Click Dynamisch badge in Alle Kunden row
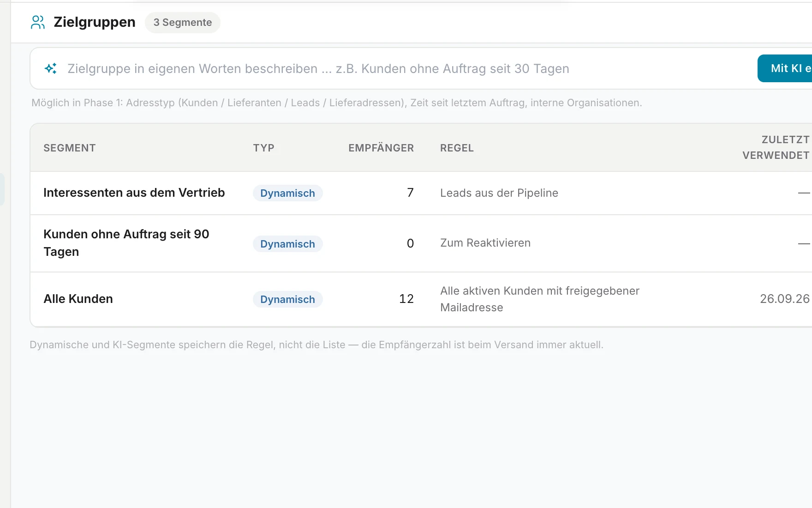Image resolution: width=812 pixels, height=508 pixels. coord(288,299)
